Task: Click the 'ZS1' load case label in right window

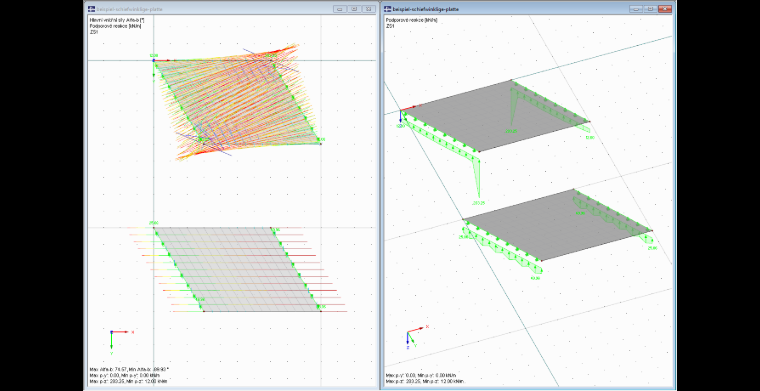Action: pos(389,26)
